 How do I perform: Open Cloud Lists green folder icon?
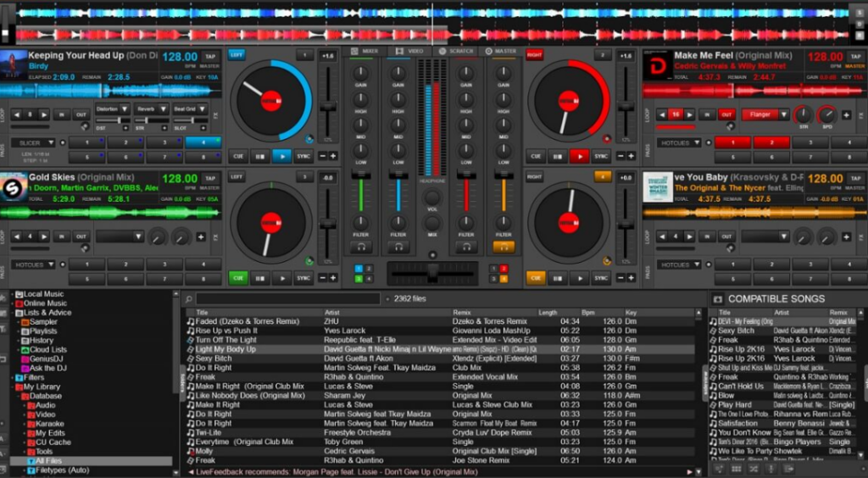tap(25, 350)
